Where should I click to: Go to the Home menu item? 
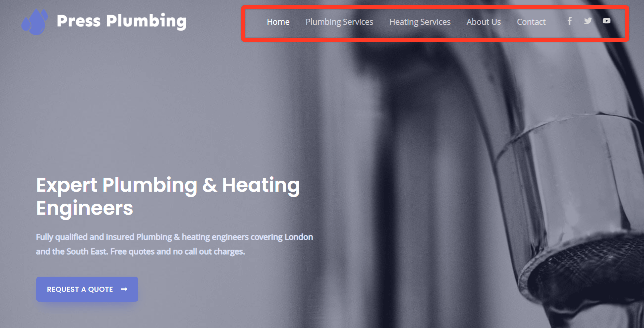tap(278, 22)
